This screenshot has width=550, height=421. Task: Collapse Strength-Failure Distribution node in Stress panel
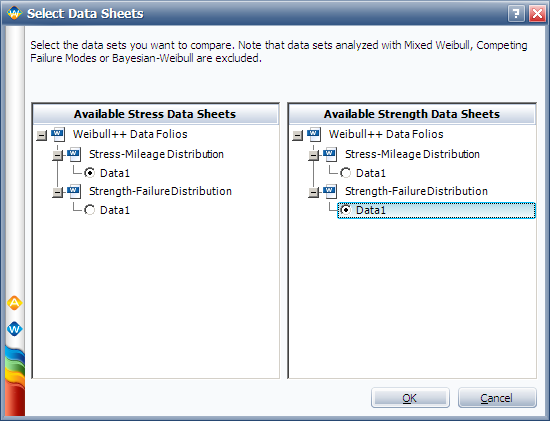(x=58, y=193)
